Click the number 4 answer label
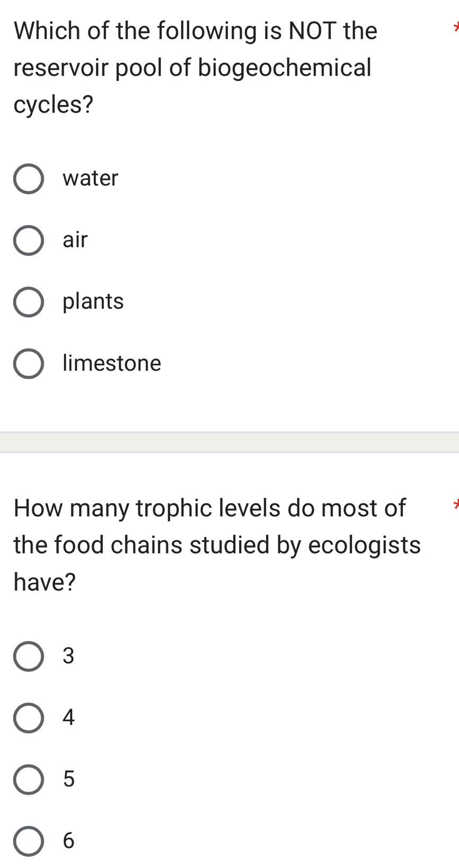This screenshot has width=459, height=868. [x=68, y=718]
